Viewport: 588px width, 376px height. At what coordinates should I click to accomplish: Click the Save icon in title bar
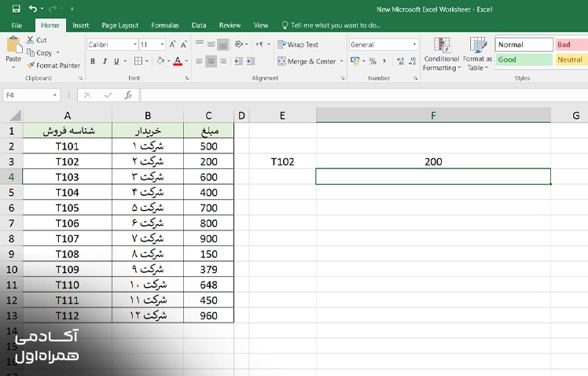click(17, 9)
